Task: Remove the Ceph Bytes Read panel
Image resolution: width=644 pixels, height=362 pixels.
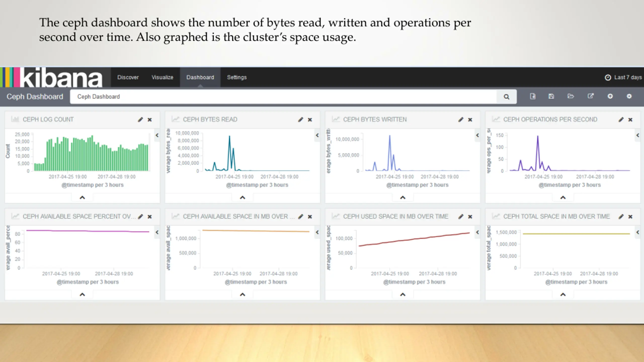Action: 310,120
